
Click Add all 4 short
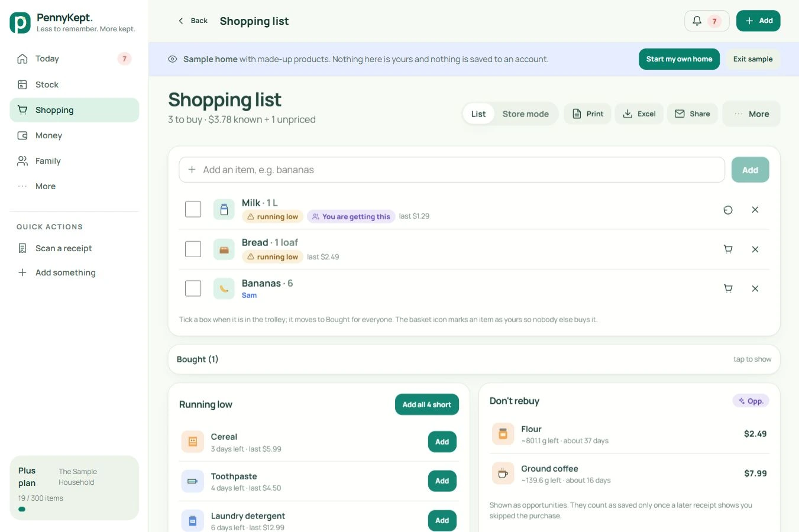click(x=427, y=405)
